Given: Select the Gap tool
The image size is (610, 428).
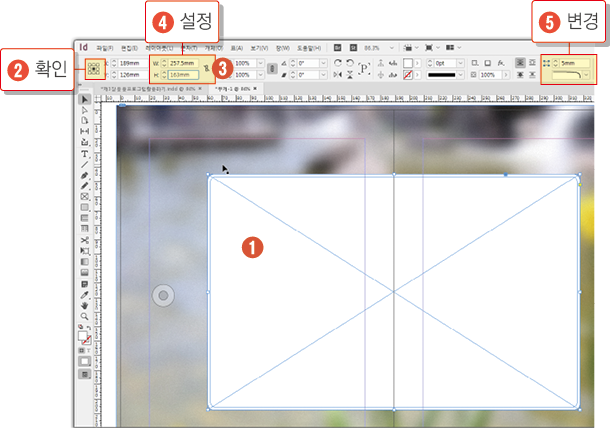Looking at the screenshot, I should pyautogui.click(x=84, y=131).
